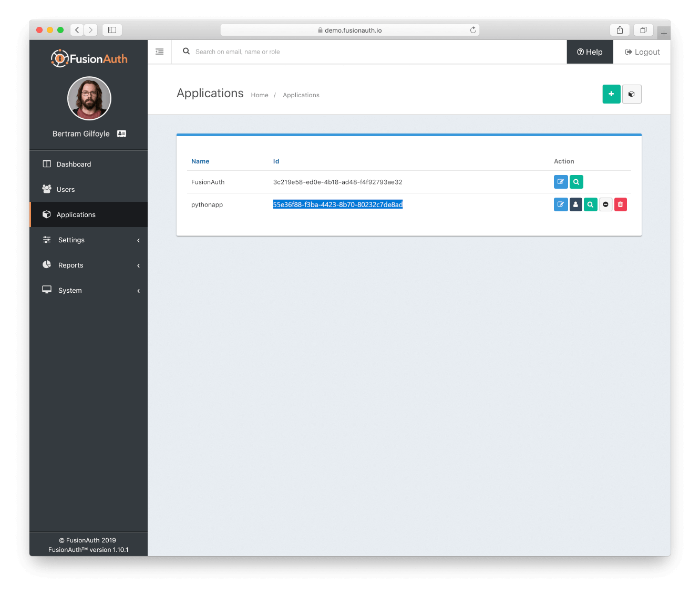Delete pythonapp with the red trash button
Screen dimensions: 700x595
[x=621, y=204]
